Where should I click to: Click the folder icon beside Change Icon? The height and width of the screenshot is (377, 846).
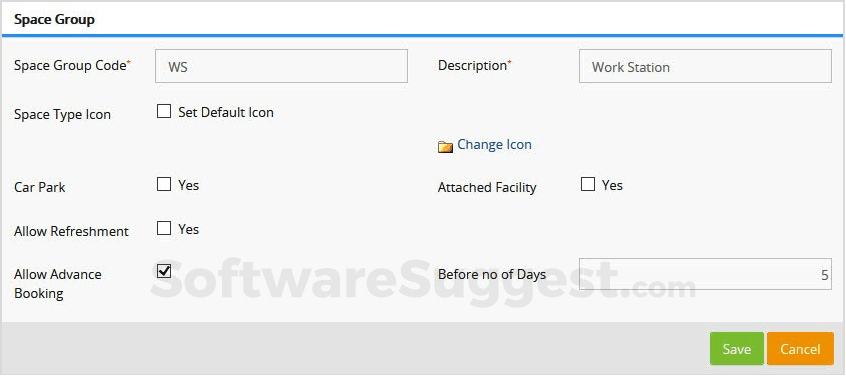[445, 147]
